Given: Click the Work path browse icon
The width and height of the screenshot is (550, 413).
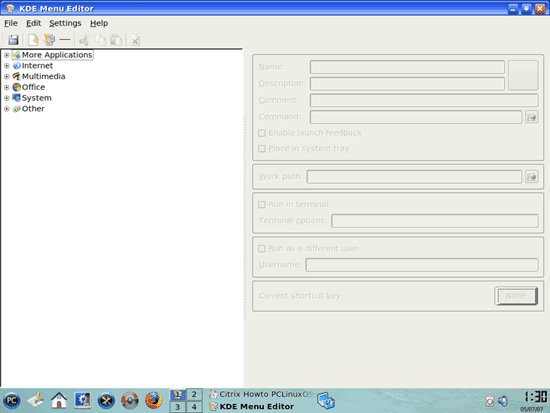Looking at the screenshot, I should pyautogui.click(x=531, y=177).
